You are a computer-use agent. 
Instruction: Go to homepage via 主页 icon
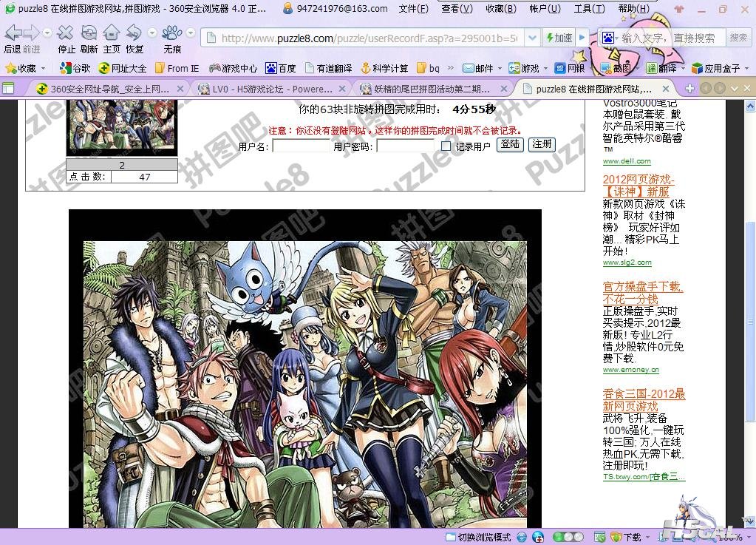pyautogui.click(x=112, y=33)
